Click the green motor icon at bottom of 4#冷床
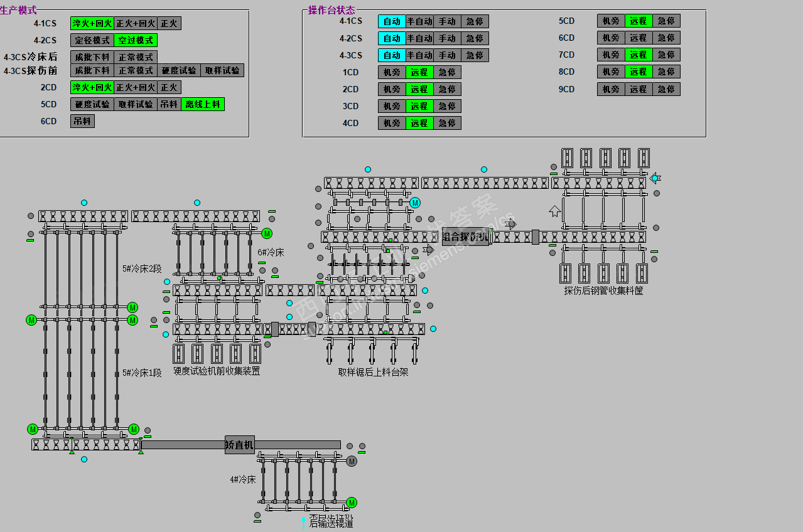The height and width of the screenshot is (532, 803). 352,503
